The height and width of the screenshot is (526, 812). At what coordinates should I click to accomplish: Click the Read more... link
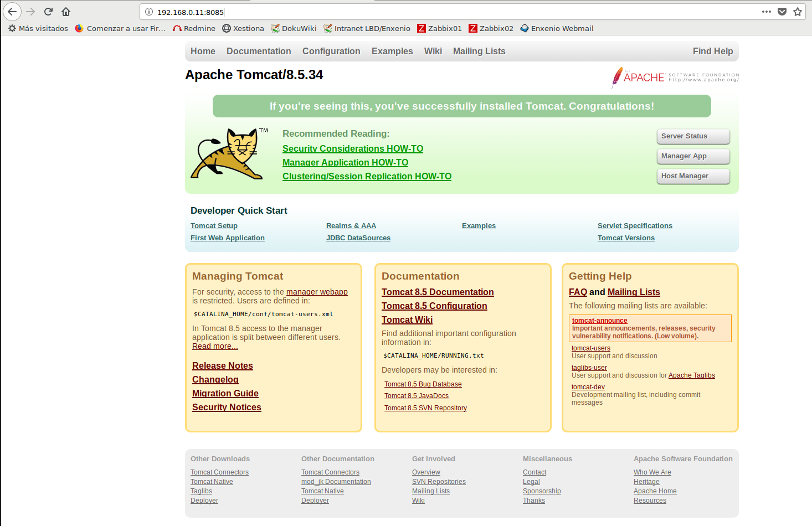[x=215, y=346]
